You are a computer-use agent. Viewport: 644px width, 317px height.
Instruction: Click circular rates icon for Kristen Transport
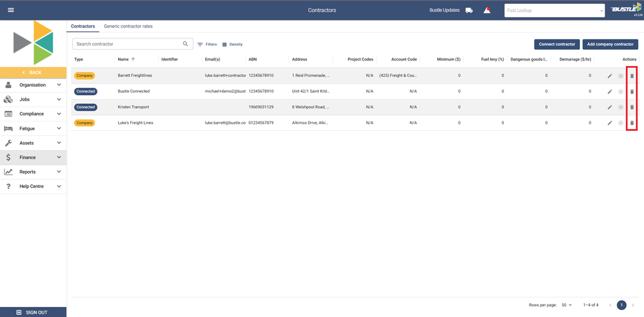(621, 107)
